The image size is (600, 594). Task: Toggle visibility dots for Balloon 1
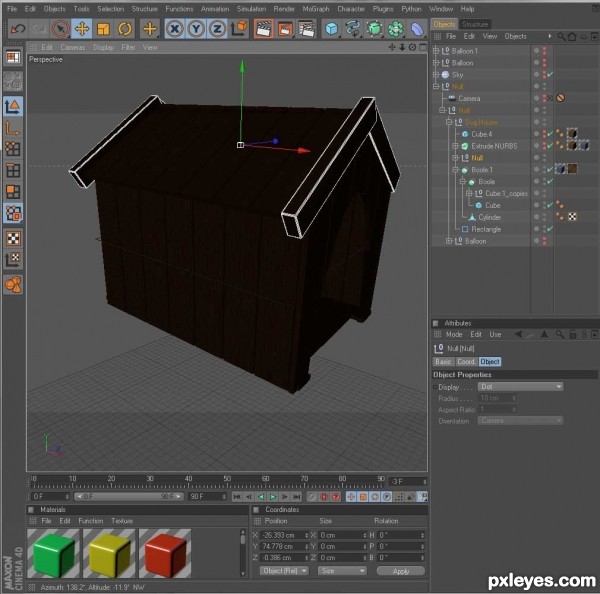click(x=544, y=51)
